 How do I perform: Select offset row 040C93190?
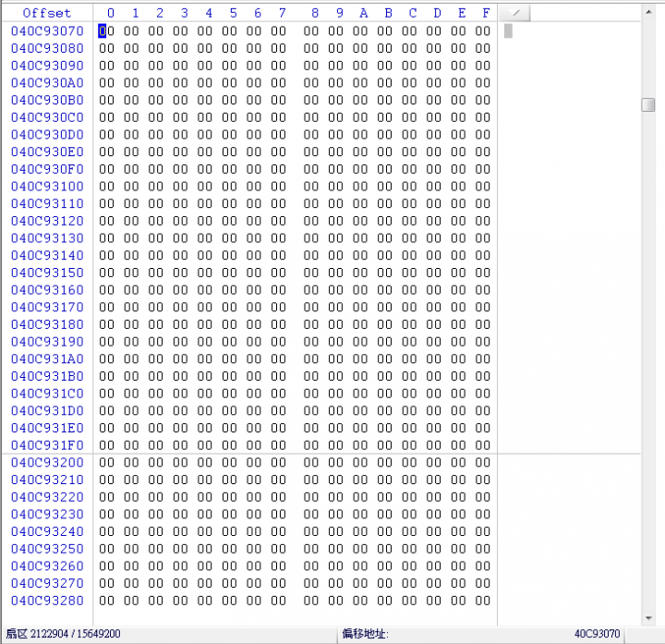pos(47,342)
